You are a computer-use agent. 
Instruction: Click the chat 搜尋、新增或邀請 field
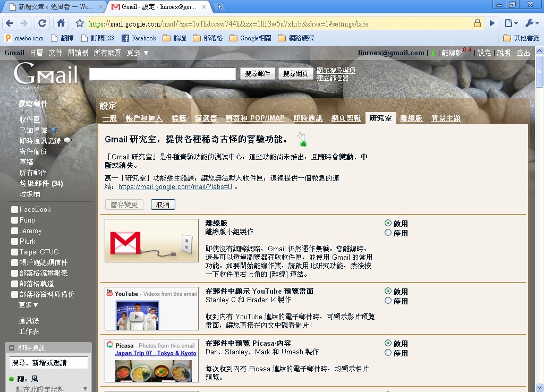(x=48, y=363)
